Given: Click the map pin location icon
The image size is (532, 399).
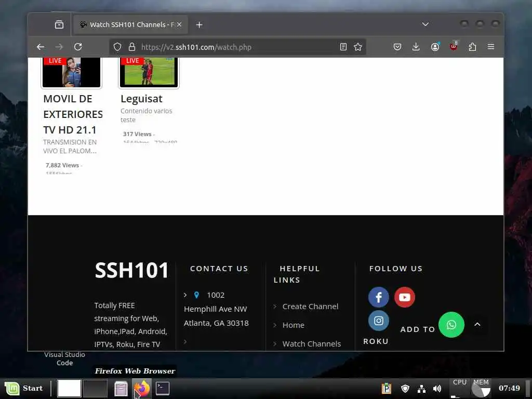Looking at the screenshot, I should click(x=196, y=295).
